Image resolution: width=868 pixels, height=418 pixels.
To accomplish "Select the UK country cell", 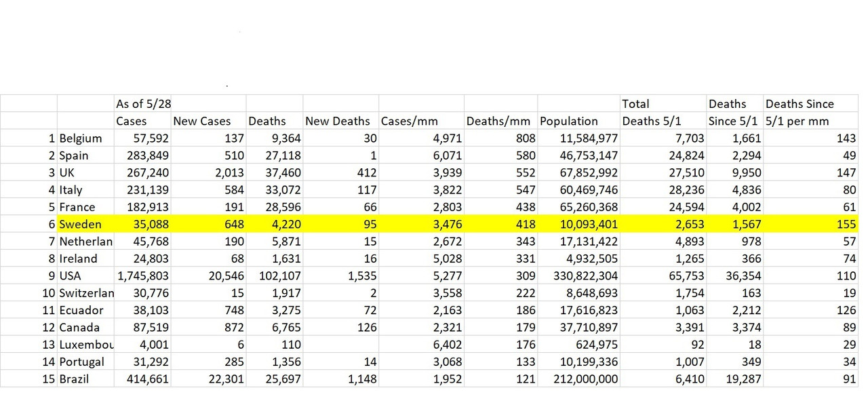I will tap(85, 172).
